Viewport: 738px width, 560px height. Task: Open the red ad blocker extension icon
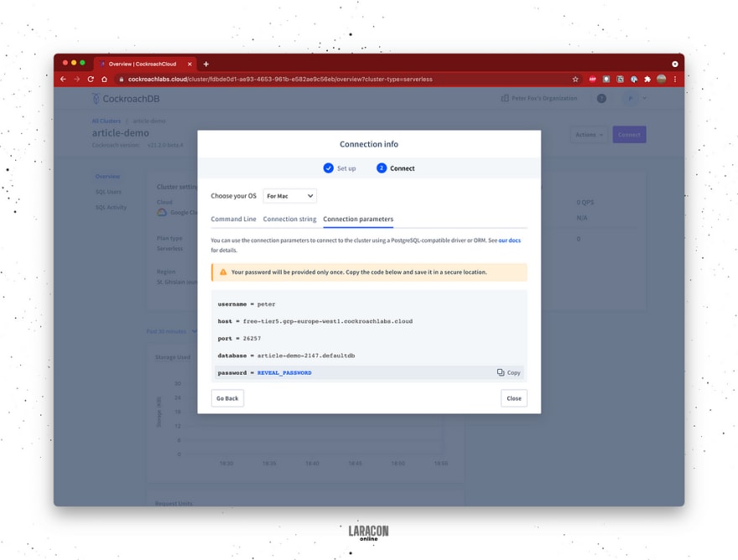(x=593, y=79)
